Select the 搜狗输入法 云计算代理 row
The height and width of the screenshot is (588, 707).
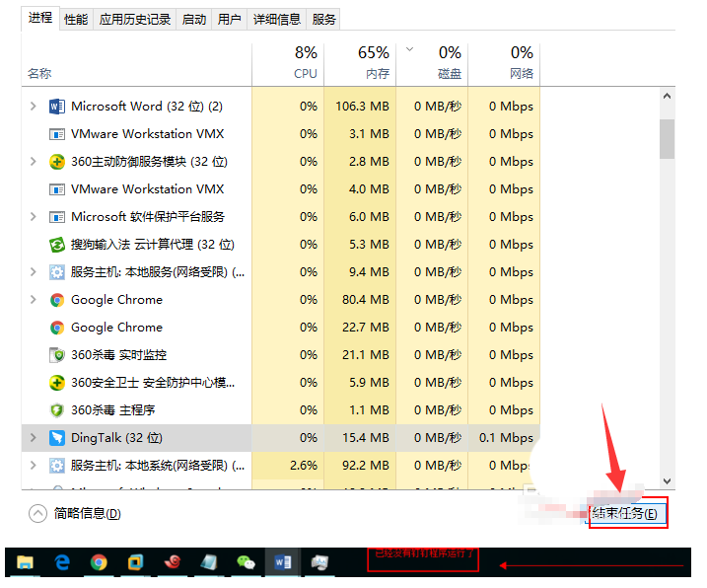coord(280,245)
